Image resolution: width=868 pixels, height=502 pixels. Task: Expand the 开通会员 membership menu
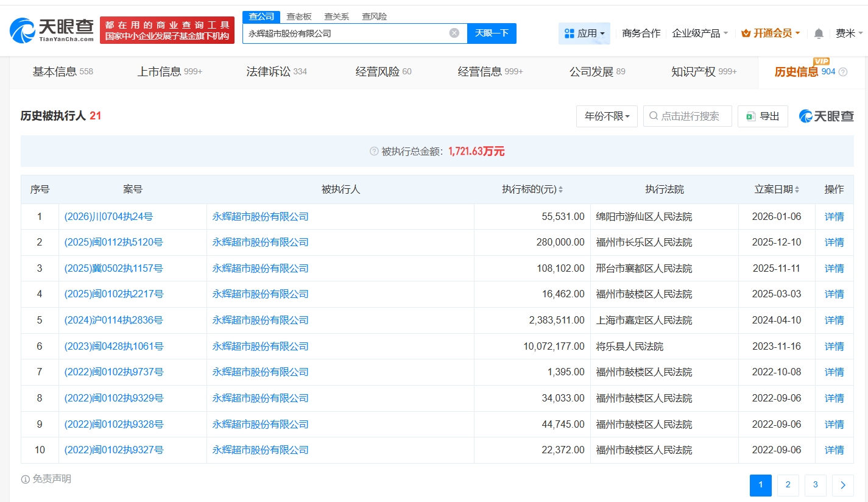(x=771, y=34)
